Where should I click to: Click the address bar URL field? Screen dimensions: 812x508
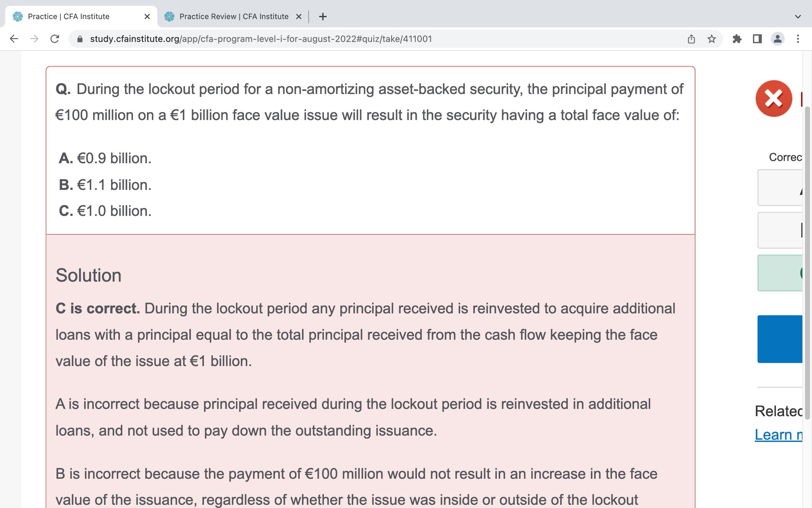tap(261, 39)
